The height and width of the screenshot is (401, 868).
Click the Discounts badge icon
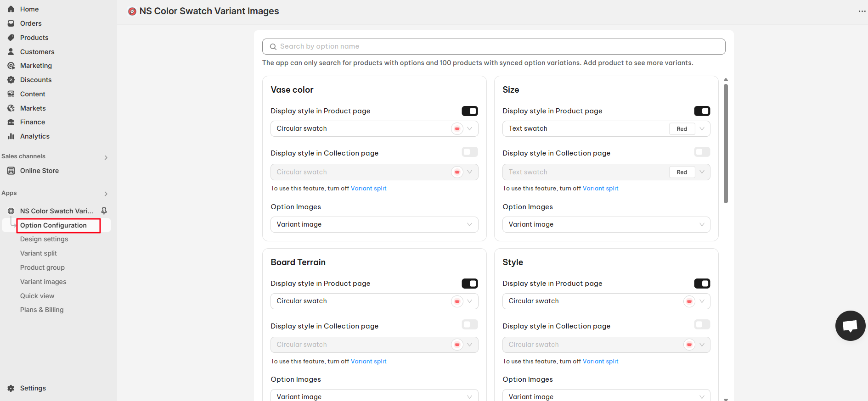[x=11, y=80]
